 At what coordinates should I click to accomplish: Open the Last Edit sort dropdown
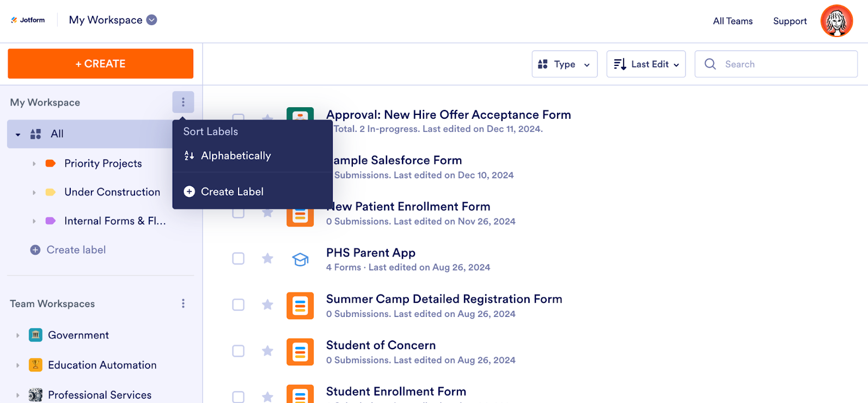(646, 64)
